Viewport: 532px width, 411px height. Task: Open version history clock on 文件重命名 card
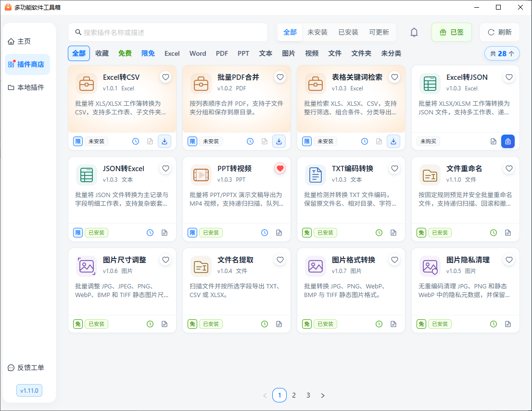[494, 233]
